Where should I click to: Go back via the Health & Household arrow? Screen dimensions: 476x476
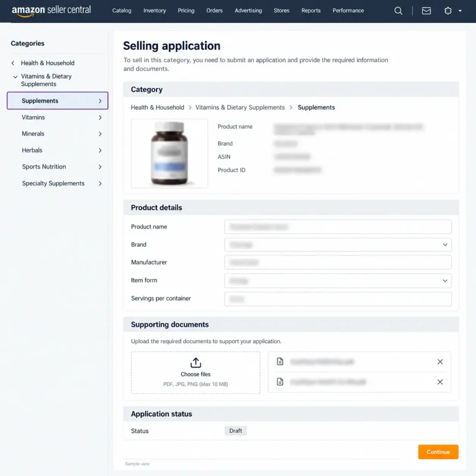coord(13,63)
